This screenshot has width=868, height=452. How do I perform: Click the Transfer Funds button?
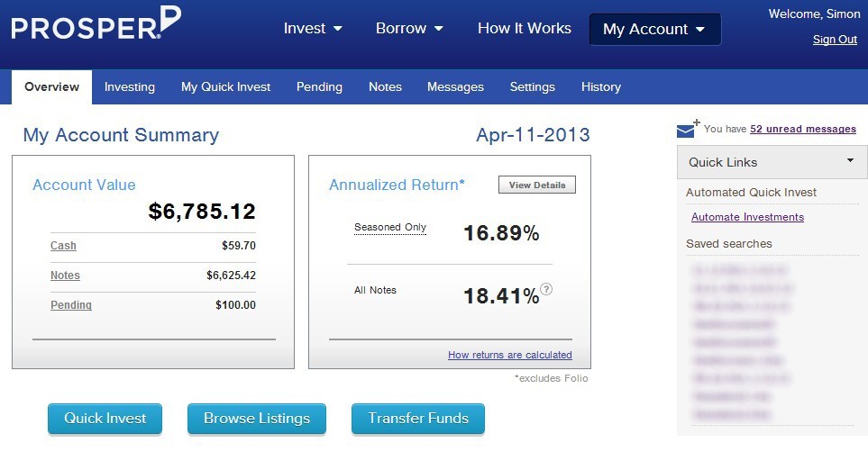point(418,419)
